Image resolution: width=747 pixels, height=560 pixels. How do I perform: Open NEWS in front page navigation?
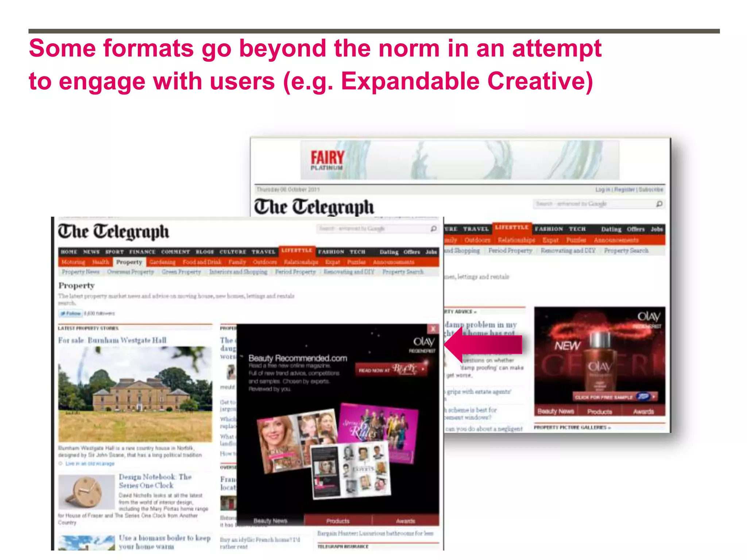tap(91, 252)
